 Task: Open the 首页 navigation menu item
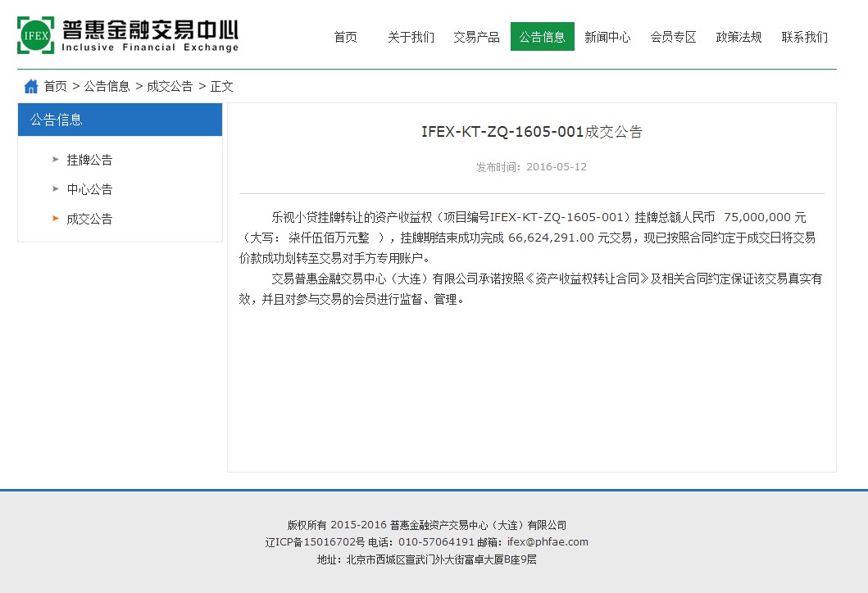click(x=345, y=37)
